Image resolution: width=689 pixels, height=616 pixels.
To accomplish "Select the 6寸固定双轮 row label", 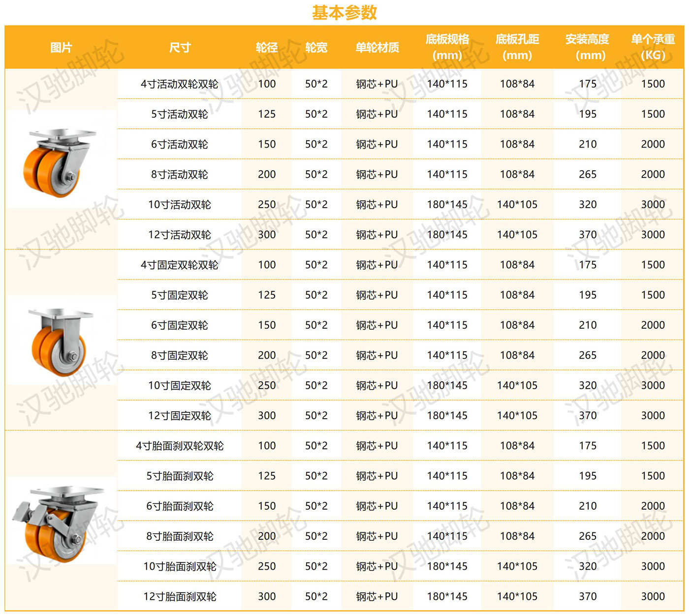I will pyautogui.click(x=180, y=325).
